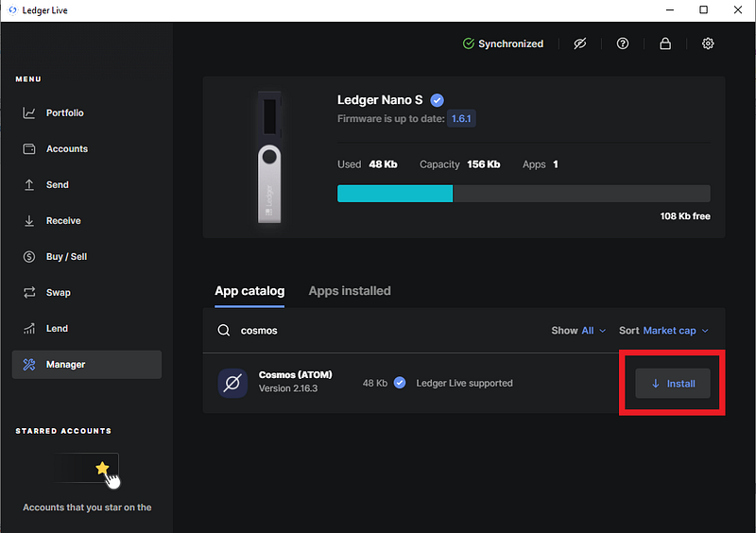Click the firmware version 1.6.1 tag
This screenshot has width=756, height=533.
click(461, 119)
